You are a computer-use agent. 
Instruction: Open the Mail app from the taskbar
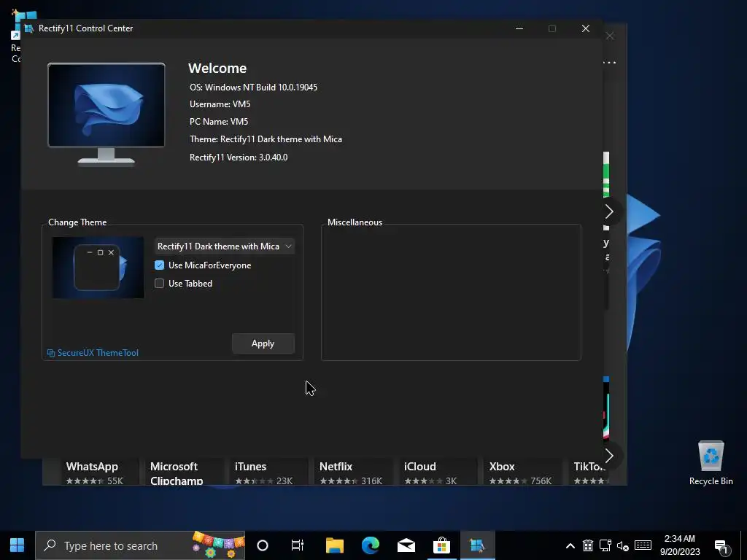[x=406, y=545]
